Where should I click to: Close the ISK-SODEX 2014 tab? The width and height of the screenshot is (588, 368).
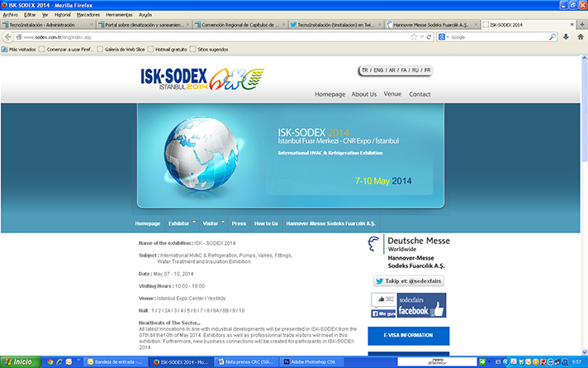(571, 25)
